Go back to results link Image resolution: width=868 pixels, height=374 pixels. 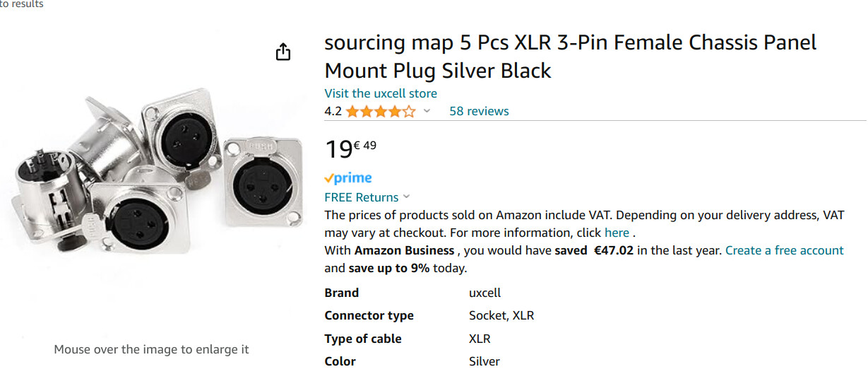(22, 4)
